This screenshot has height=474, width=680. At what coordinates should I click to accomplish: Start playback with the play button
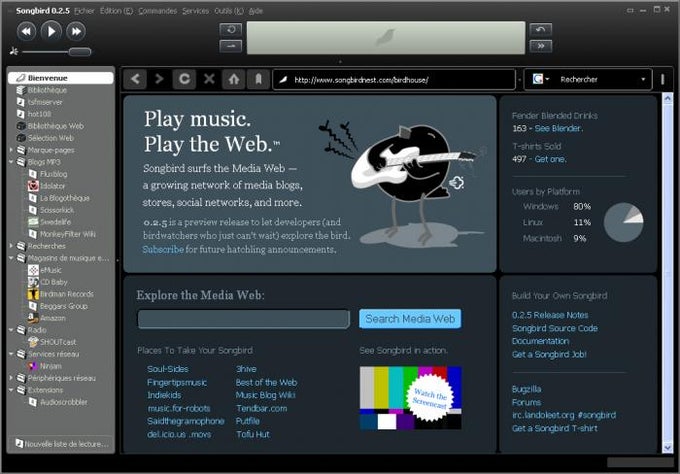(x=51, y=31)
